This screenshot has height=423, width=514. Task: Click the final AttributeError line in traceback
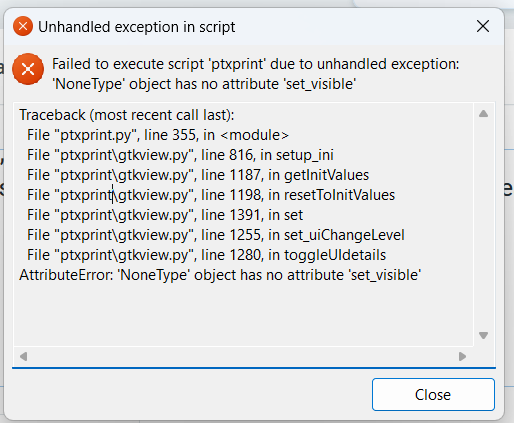tap(220, 275)
